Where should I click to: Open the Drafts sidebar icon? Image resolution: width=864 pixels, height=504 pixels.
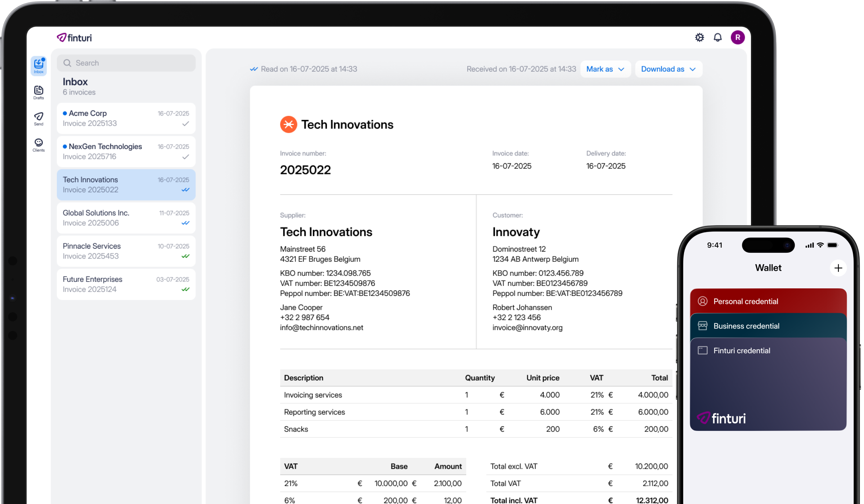coord(39,92)
